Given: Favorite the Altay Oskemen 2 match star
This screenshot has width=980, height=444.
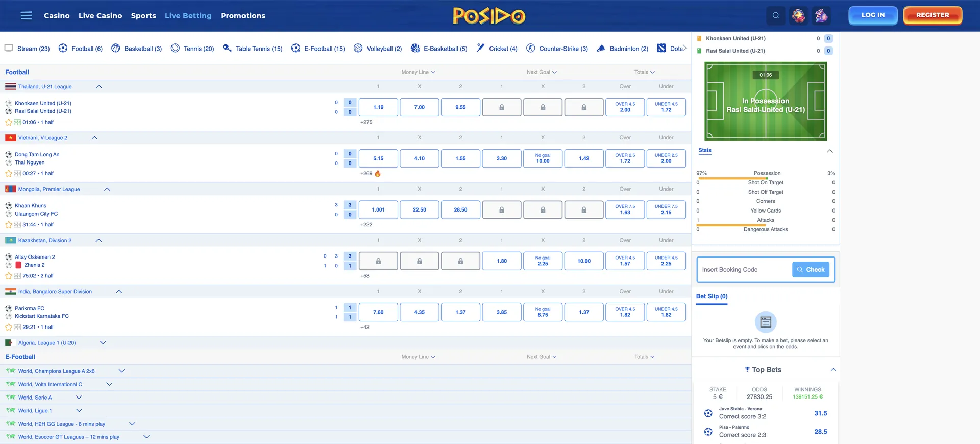Looking at the screenshot, I should tap(9, 276).
